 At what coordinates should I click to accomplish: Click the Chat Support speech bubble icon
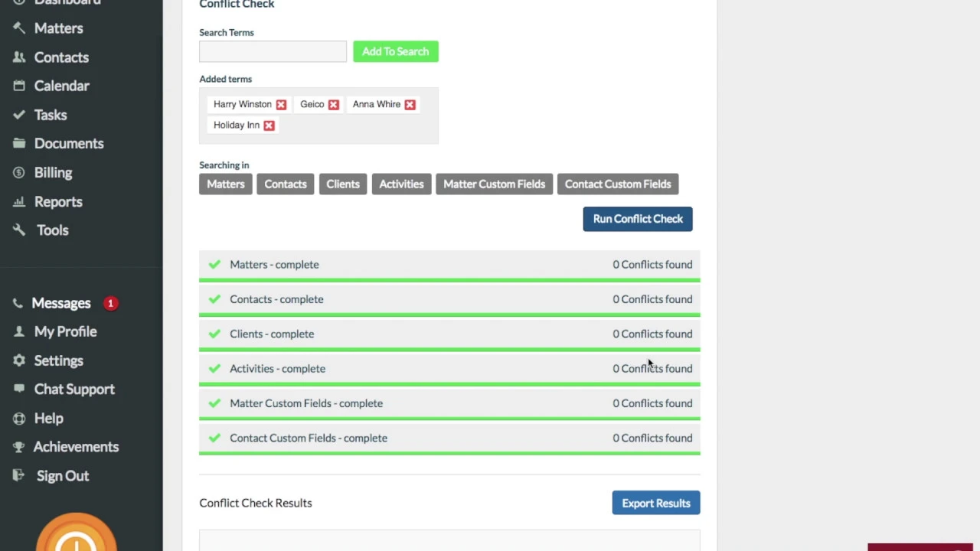point(18,389)
